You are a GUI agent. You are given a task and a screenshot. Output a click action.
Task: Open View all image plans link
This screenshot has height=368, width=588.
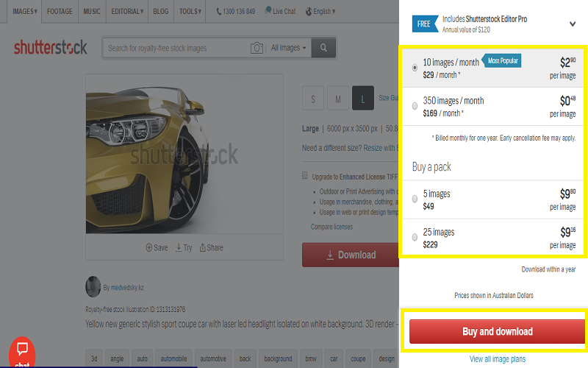[x=498, y=359]
